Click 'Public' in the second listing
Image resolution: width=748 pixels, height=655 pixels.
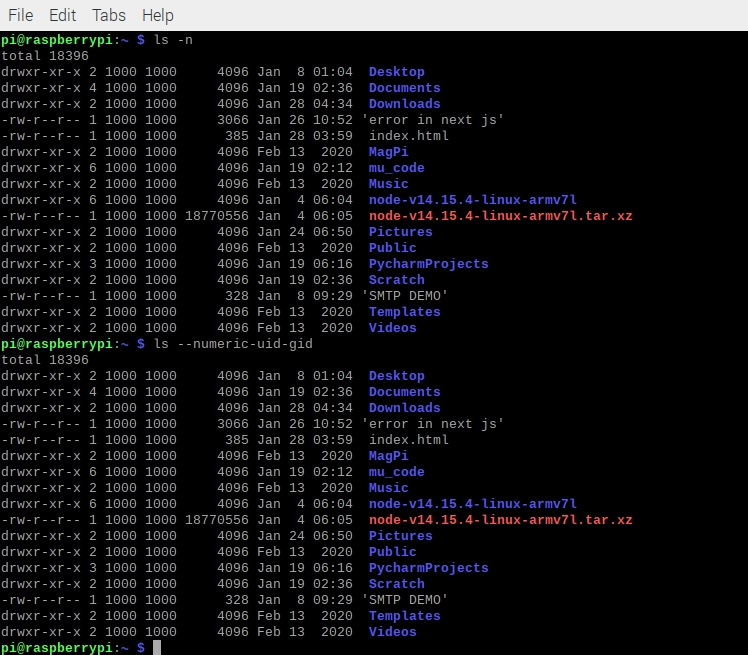pos(393,551)
